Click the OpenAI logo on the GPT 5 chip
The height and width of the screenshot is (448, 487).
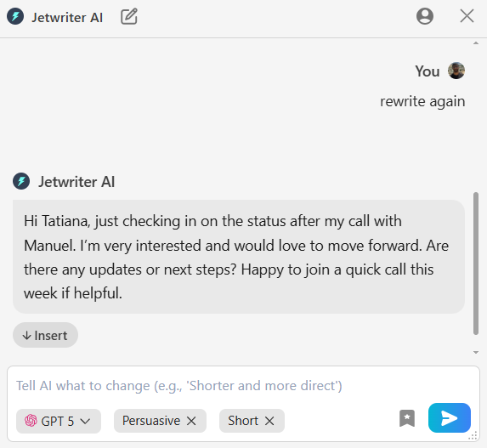31,421
